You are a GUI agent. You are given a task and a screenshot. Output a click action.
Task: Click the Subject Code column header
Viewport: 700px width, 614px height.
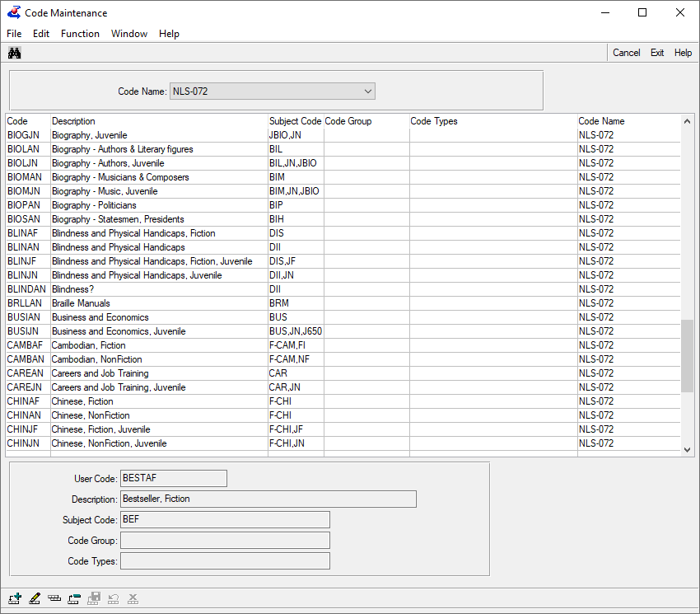point(295,121)
